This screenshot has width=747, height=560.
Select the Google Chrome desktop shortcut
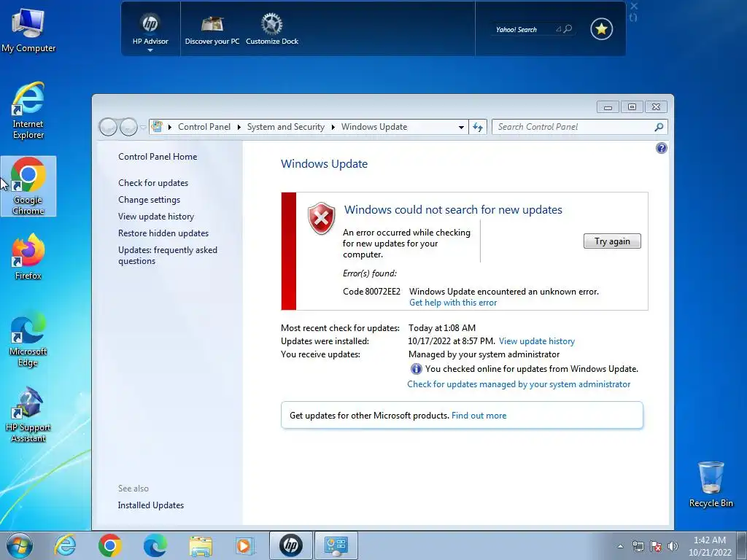pyautogui.click(x=28, y=186)
